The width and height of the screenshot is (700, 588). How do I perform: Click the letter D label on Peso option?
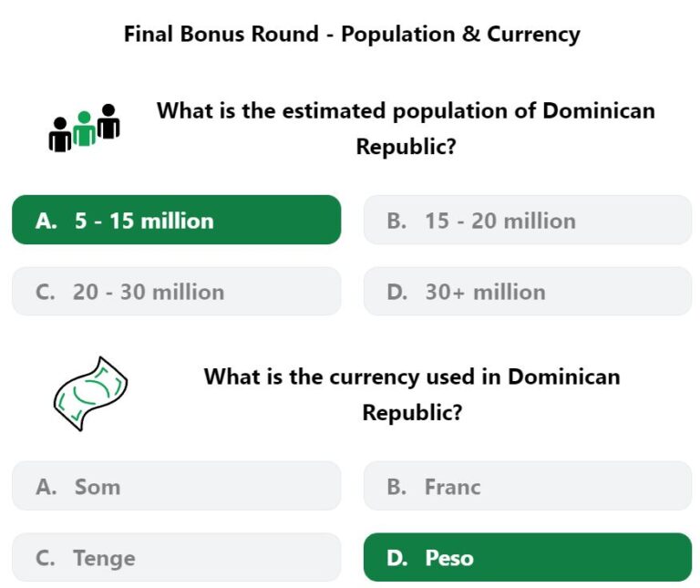pos(396,558)
